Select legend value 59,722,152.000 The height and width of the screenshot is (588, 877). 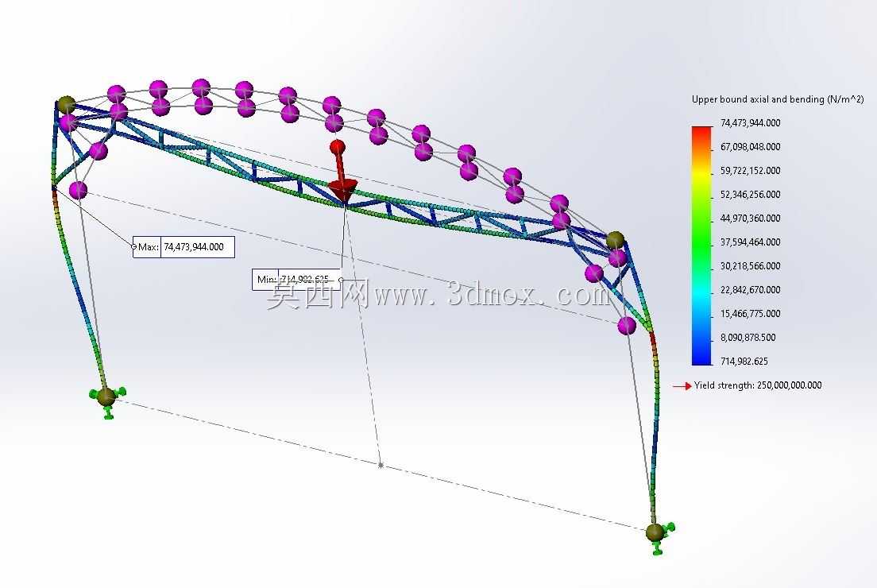point(750,171)
